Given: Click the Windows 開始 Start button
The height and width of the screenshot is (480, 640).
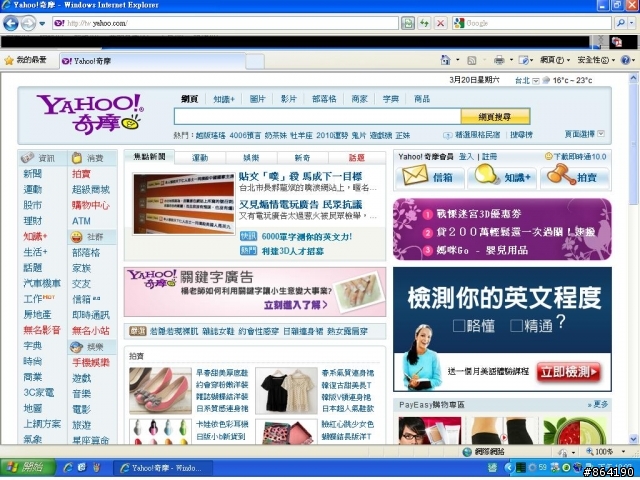Looking at the screenshot, I should click(x=27, y=468).
